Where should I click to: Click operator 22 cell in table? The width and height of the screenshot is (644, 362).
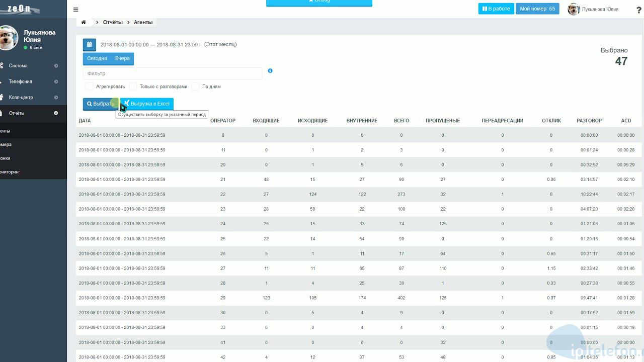[x=223, y=194]
